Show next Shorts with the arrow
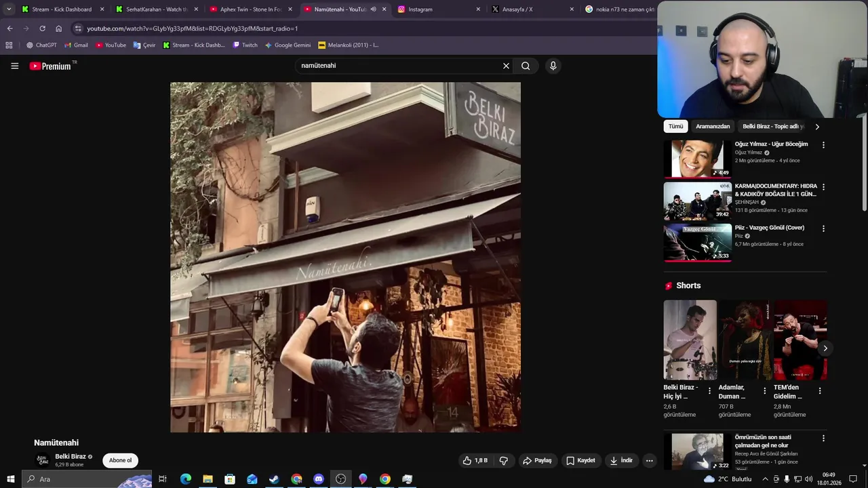 pos(825,348)
